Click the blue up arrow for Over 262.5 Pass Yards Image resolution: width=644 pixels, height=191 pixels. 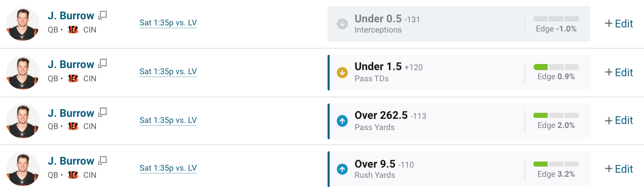pyautogui.click(x=342, y=121)
